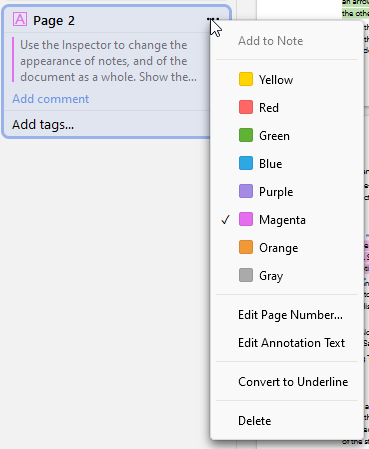Choose Green highlight color
The width and height of the screenshot is (369, 449).
287,136
